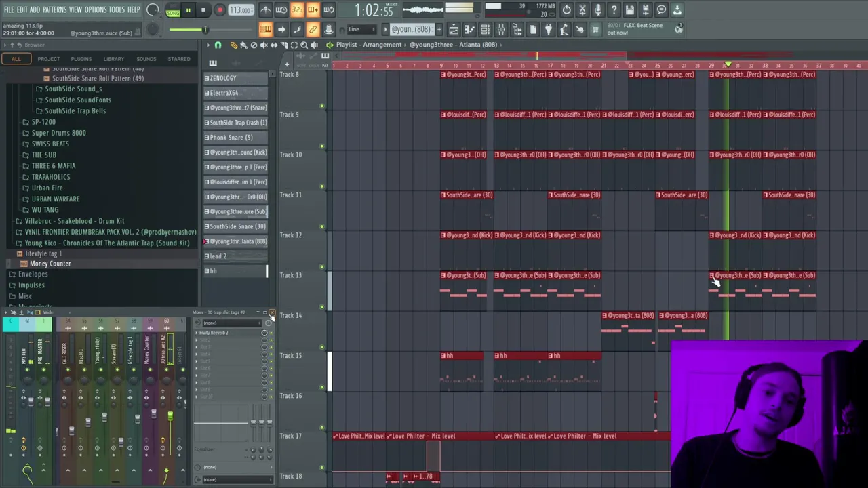Expand the URBAN WARFARE folder
The image size is (868, 488).
[56, 199]
